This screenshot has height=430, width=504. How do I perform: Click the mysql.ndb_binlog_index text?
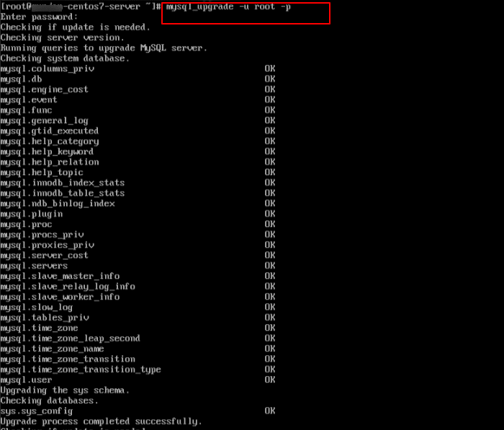pyautogui.click(x=58, y=204)
